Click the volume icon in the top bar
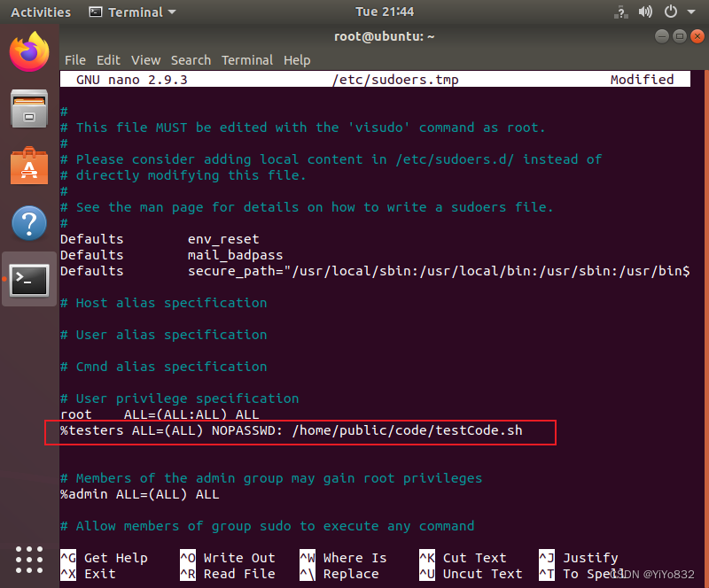 (x=645, y=12)
